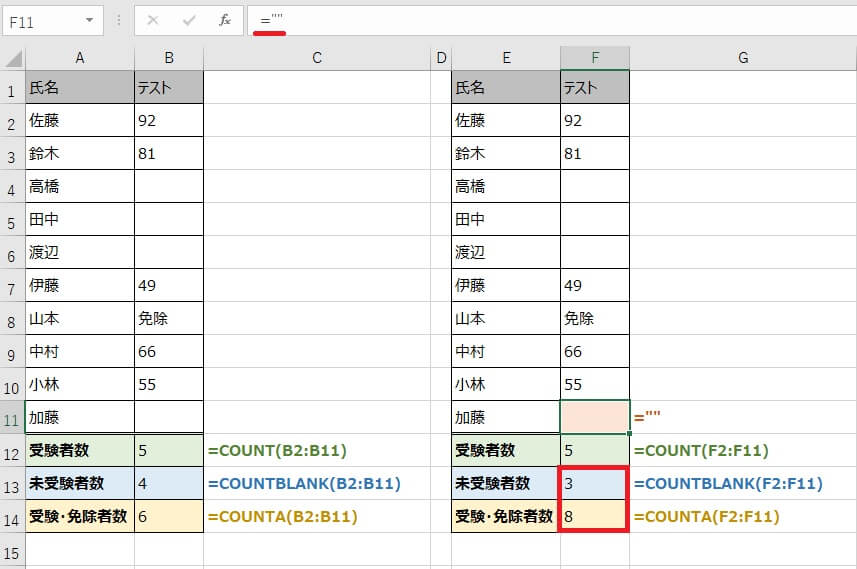Select cell F14 with COUNTA result 8
Viewport: 857px width, 569px height.
[x=595, y=516]
